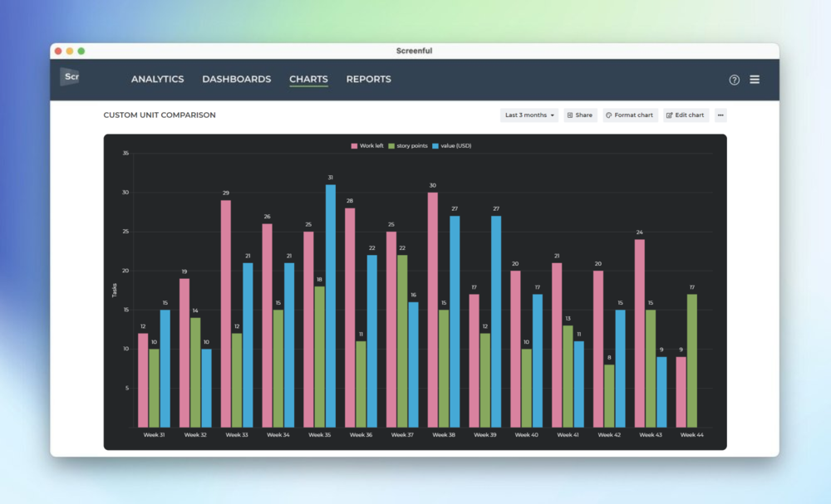The width and height of the screenshot is (831, 504).
Task: Open the hamburger menu icon
Action: coord(755,80)
